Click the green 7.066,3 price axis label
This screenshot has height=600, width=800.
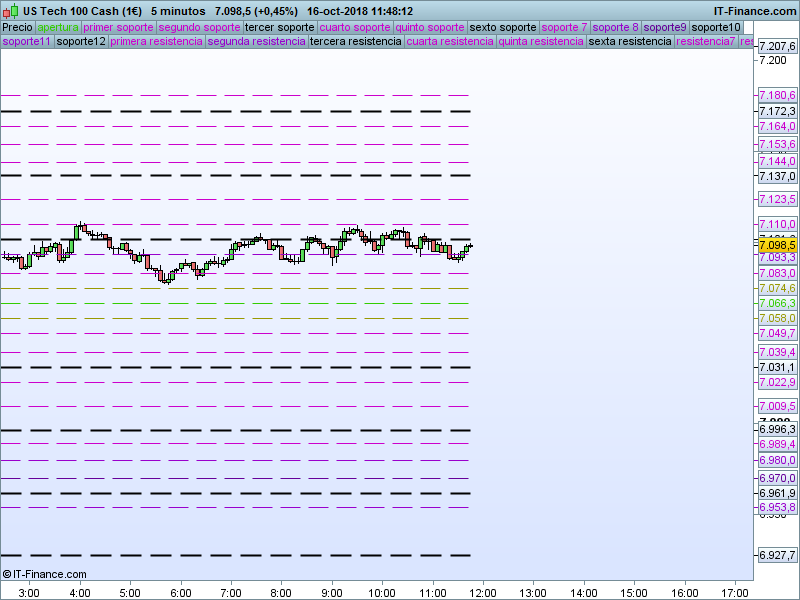[x=778, y=303]
